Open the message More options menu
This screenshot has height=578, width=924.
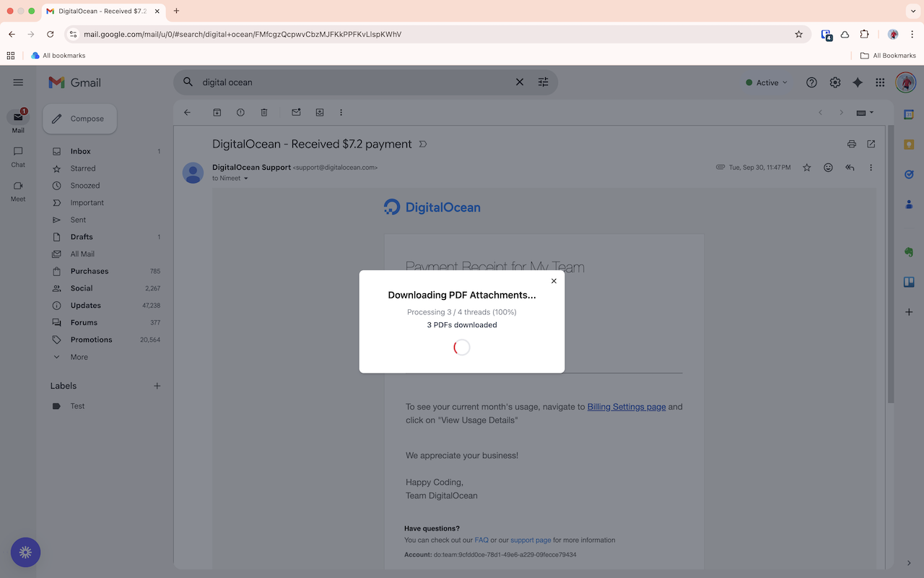tap(871, 168)
